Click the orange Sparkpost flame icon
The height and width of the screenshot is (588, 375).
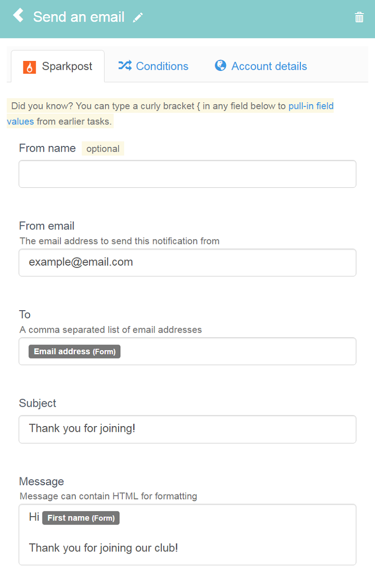(x=30, y=67)
